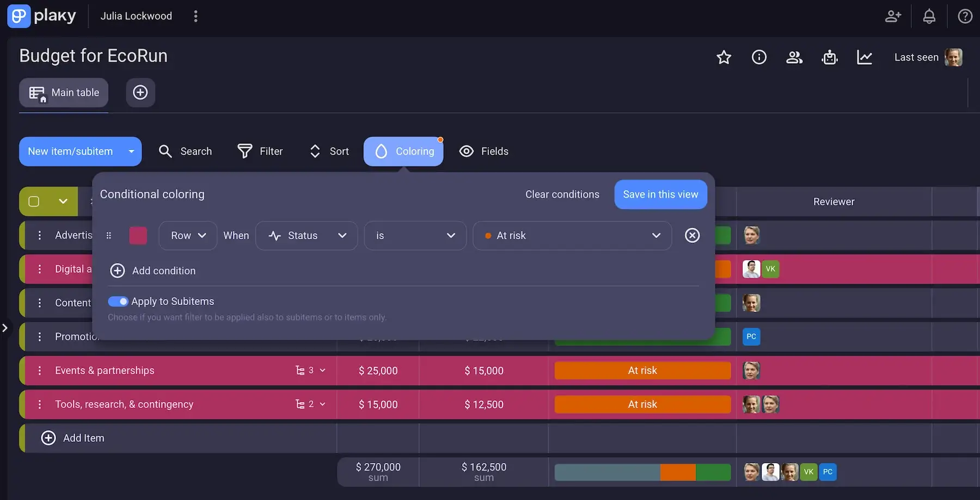Click Tools, research, & contingency At risk status
This screenshot has height=500, width=980.
pos(642,404)
